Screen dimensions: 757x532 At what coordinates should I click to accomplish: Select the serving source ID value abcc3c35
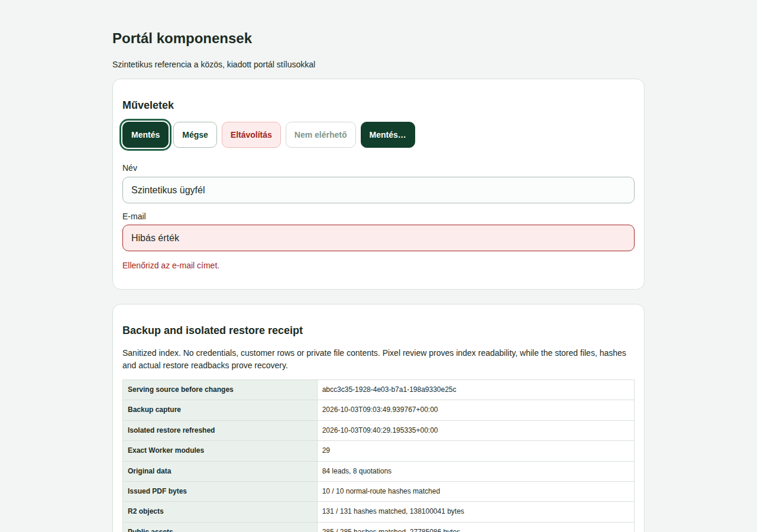(x=389, y=390)
